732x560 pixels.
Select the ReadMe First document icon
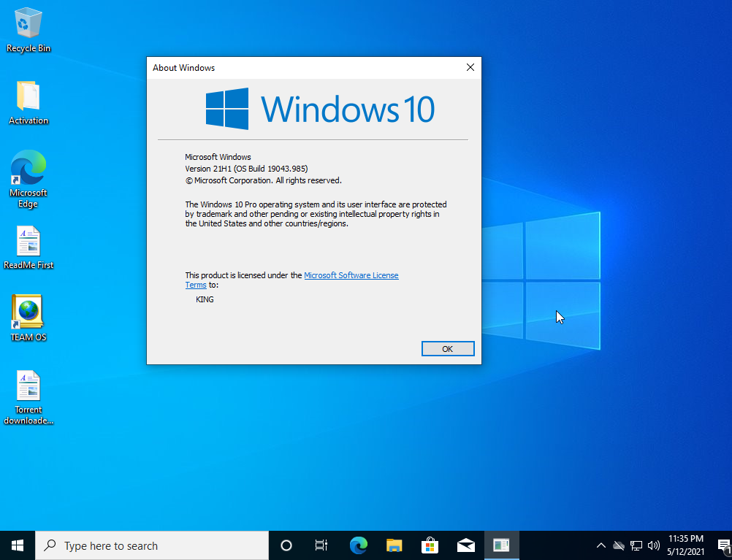(x=28, y=248)
